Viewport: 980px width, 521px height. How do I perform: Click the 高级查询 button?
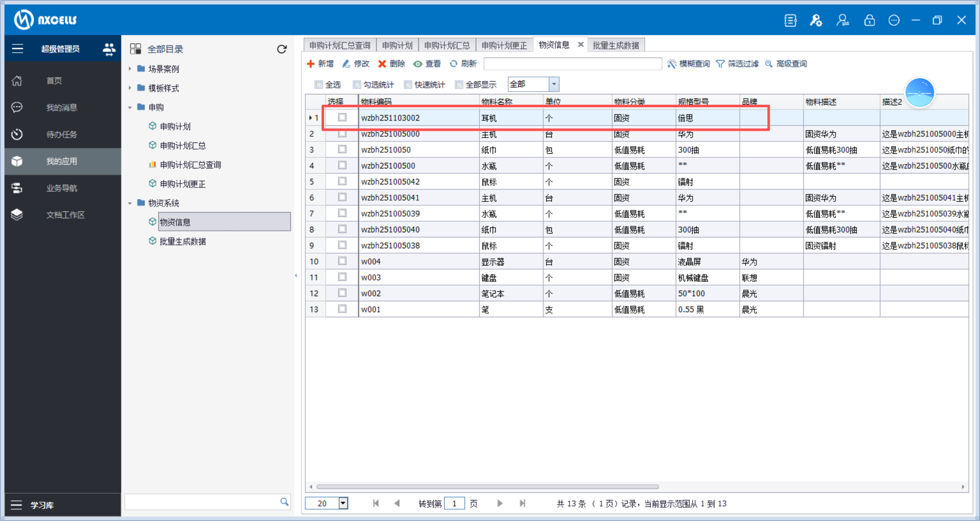pos(786,64)
